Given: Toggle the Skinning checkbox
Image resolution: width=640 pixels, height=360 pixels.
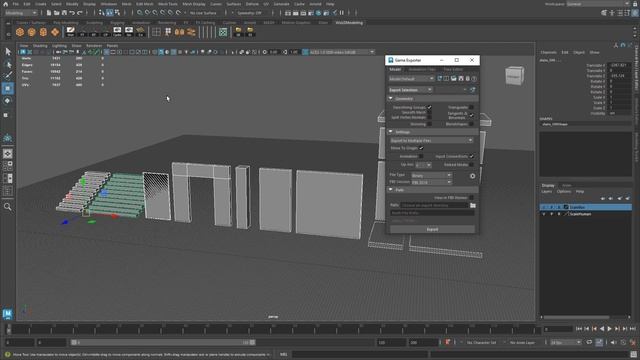Looking at the screenshot, I should (x=429, y=124).
